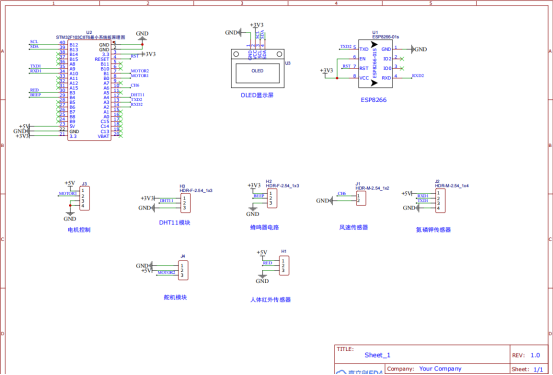Click the GND symbol left of header J1
The height and width of the screenshot is (375, 553).
point(324,201)
